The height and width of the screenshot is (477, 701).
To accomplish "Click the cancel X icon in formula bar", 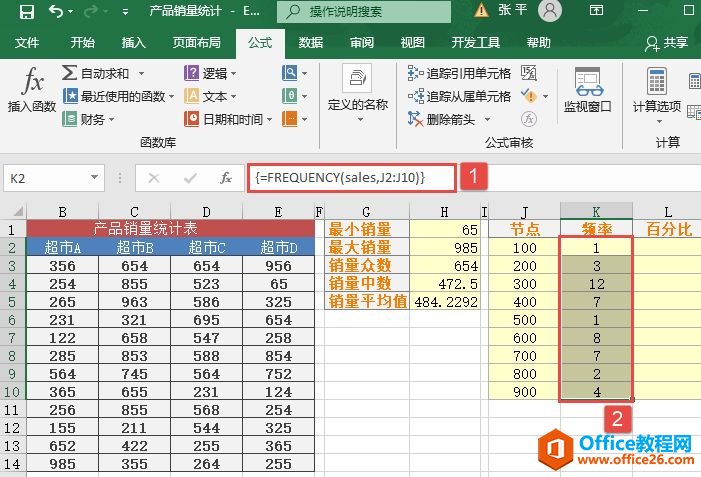I will (154, 178).
